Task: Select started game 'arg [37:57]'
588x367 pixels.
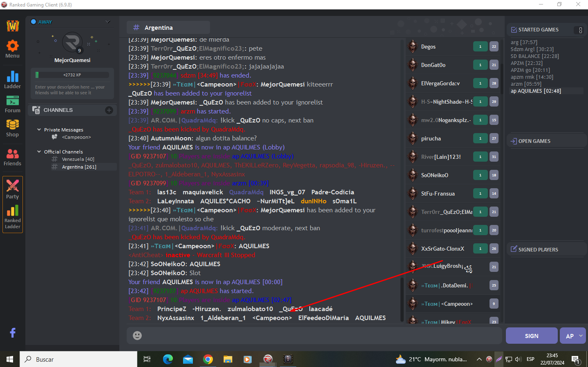Action: (x=524, y=42)
